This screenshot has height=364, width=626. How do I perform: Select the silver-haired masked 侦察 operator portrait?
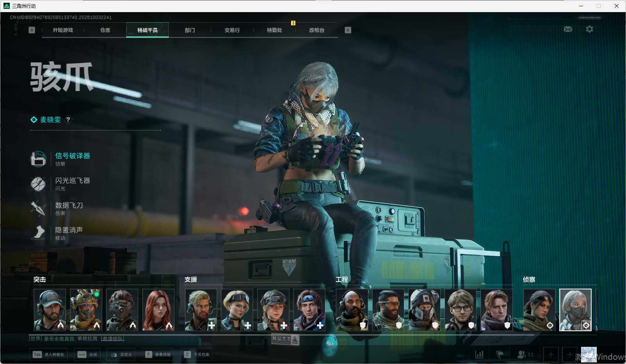[x=575, y=310]
